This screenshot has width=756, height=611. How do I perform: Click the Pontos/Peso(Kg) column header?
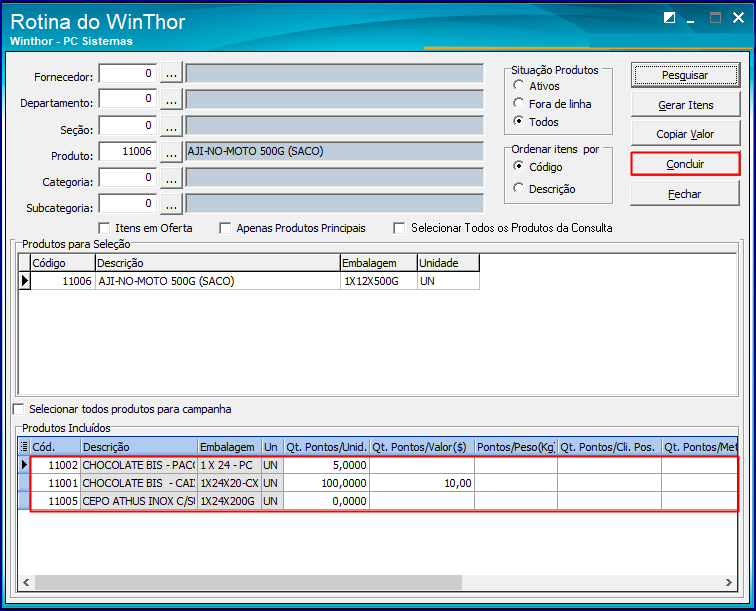516,447
